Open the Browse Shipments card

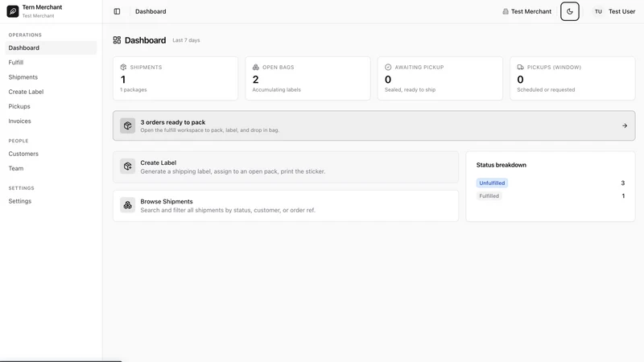pyautogui.click(x=286, y=206)
